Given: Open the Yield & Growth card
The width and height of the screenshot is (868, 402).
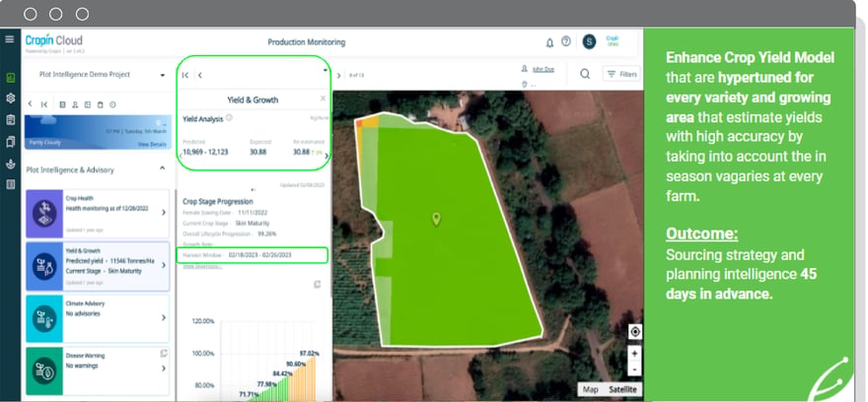Looking at the screenshot, I should pos(98,266).
